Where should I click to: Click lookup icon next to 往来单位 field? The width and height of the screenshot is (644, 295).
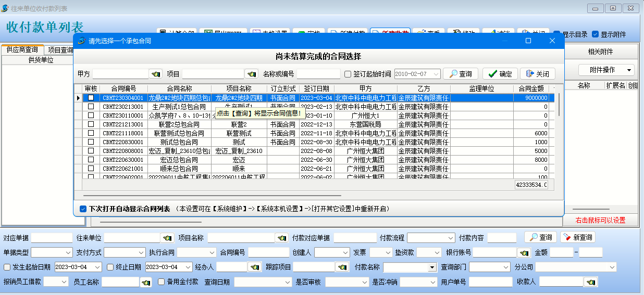(167, 238)
